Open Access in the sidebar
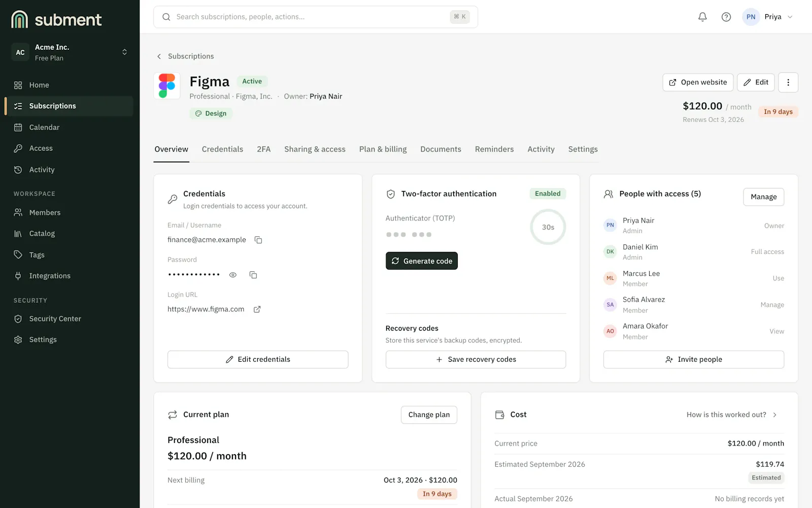812x508 pixels. pyautogui.click(x=70, y=148)
